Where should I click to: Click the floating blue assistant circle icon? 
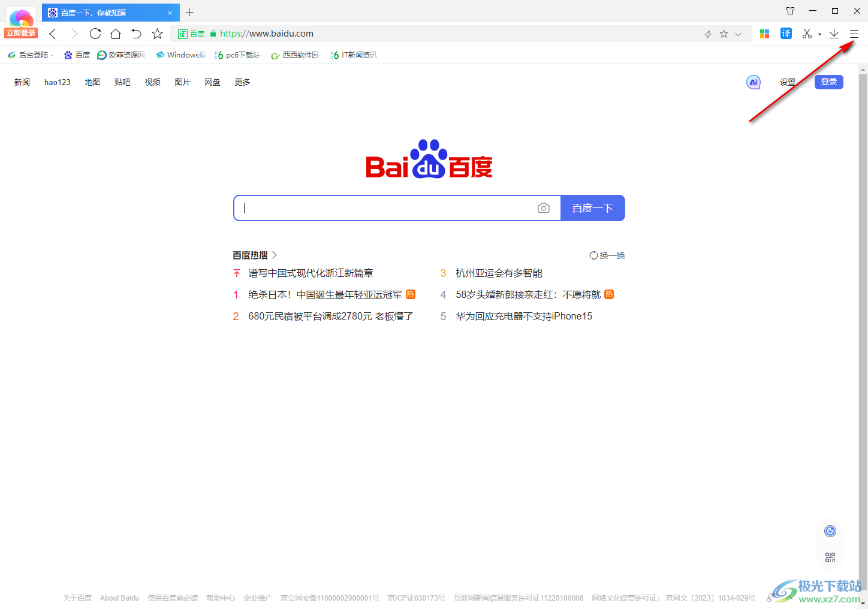830,531
